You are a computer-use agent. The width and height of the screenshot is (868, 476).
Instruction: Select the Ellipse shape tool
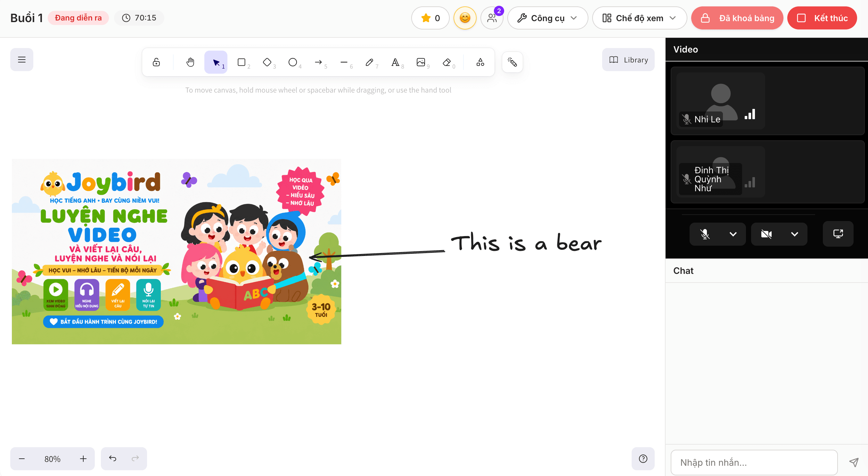pyautogui.click(x=293, y=62)
